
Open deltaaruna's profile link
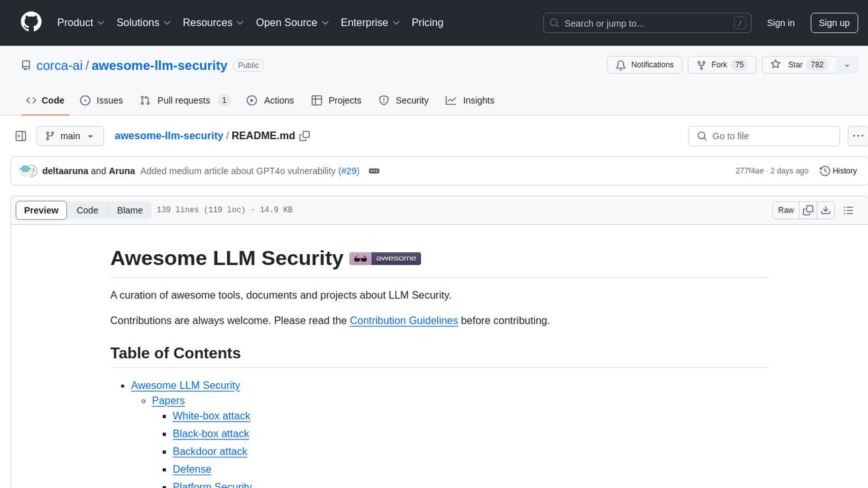pos(65,171)
